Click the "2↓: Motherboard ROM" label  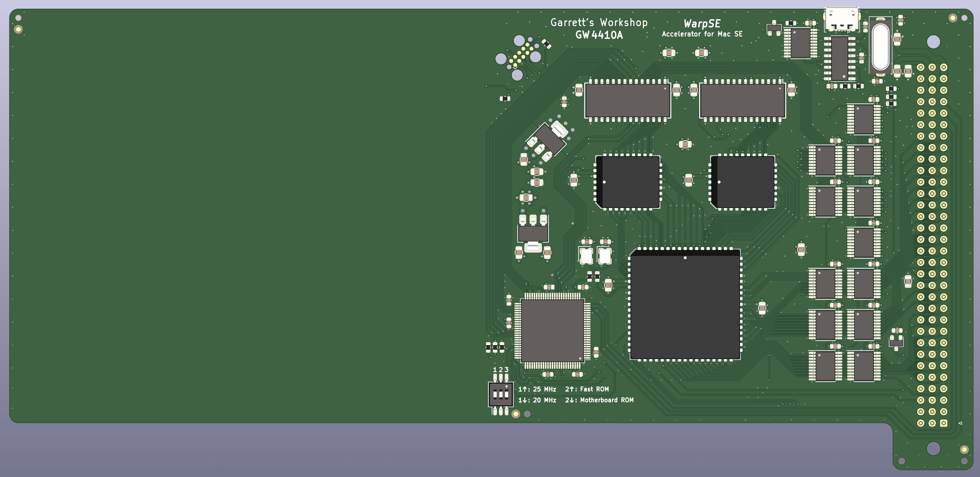599,400
